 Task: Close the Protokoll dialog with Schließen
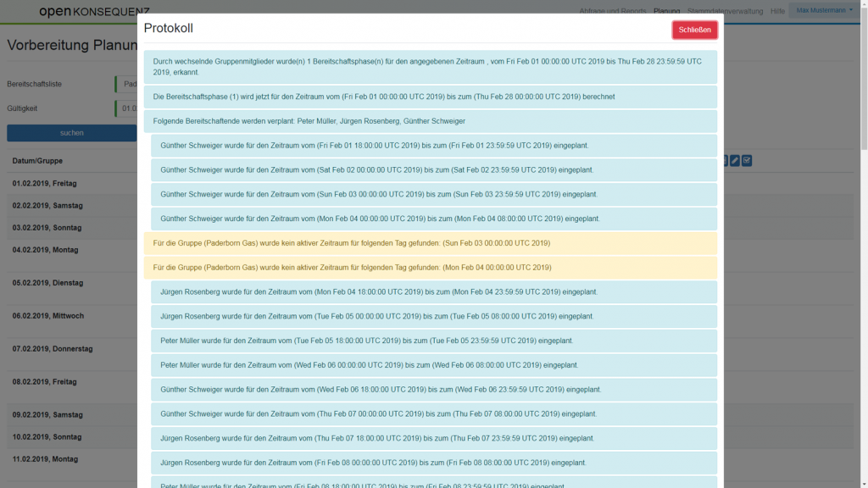pos(694,30)
